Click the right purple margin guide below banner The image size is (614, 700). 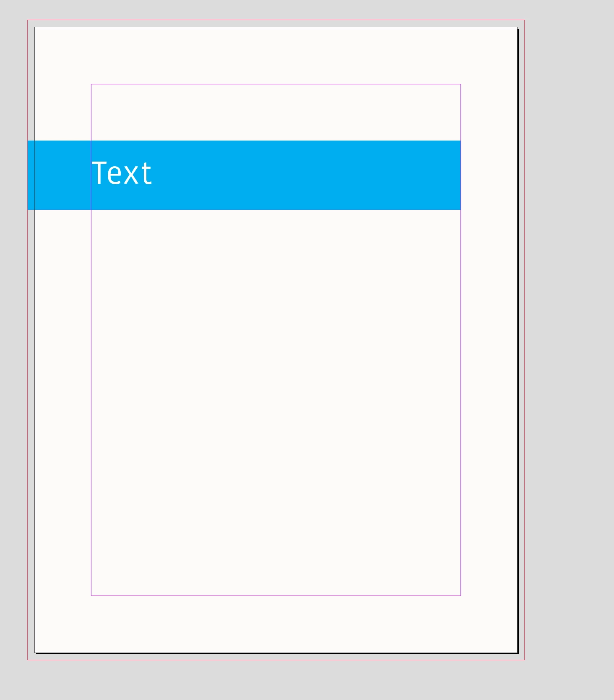460,402
